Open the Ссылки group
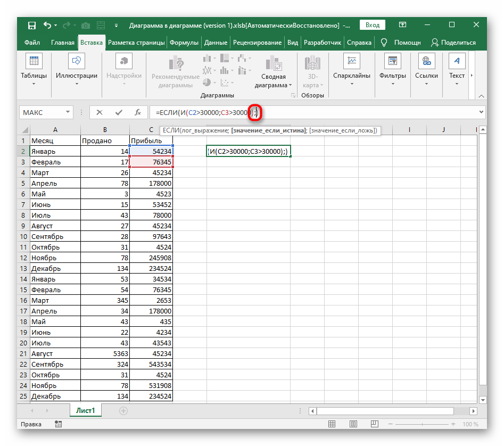 coord(426,70)
